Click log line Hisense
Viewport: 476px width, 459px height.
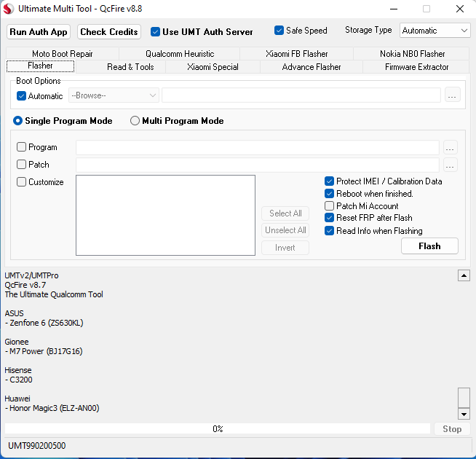point(18,370)
